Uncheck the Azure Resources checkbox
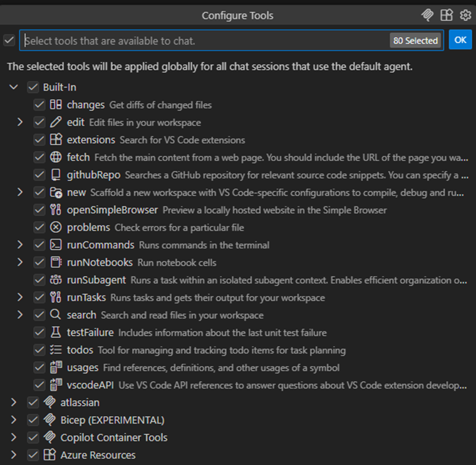Viewport: 476px width, 465px height. [33, 455]
